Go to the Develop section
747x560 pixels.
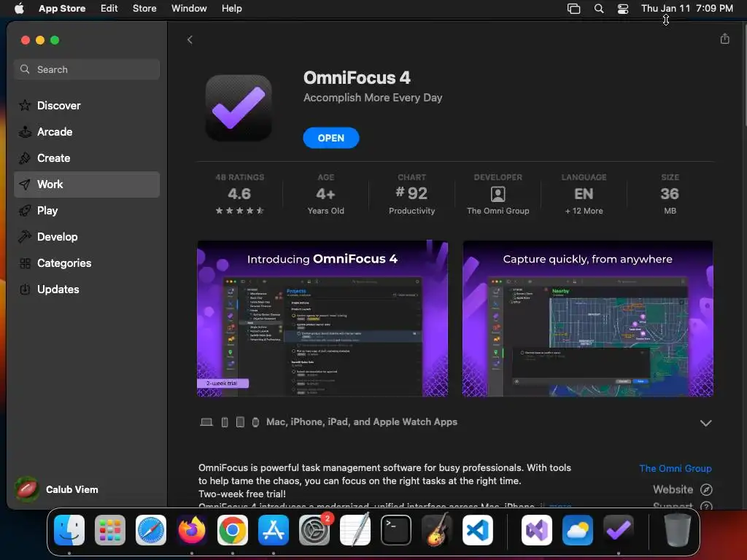point(87,237)
